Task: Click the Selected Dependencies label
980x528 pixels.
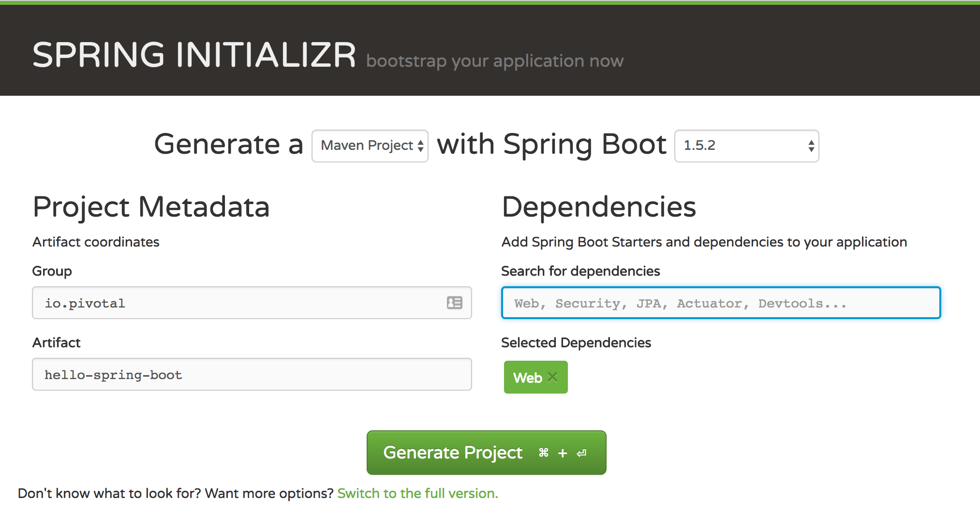Action: pyautogui.click(x=576, y=342)
